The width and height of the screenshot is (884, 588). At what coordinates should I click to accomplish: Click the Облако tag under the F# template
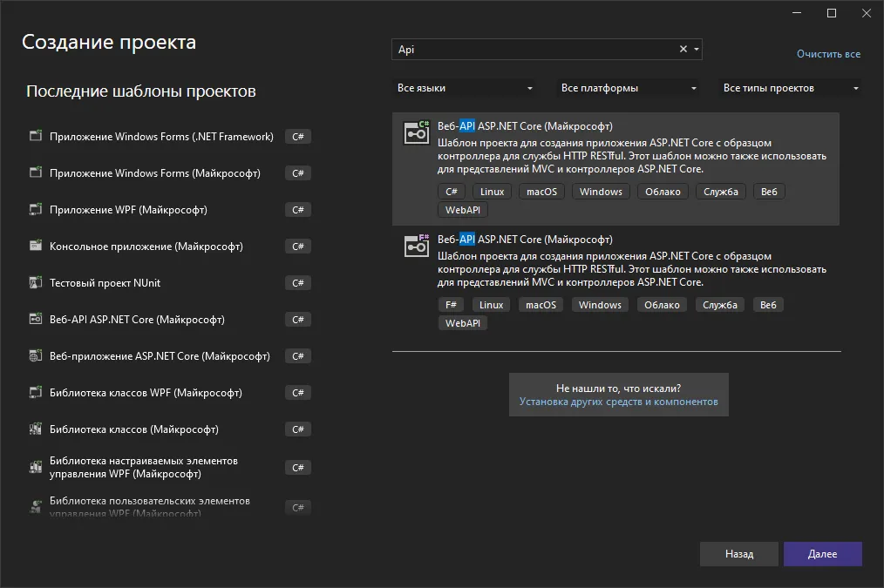tap(662, 305)
